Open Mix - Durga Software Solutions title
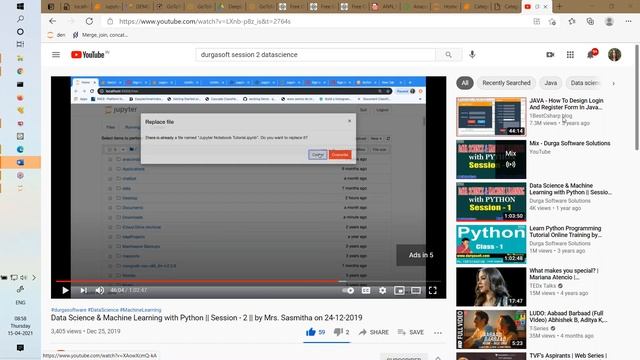Viewport: 640px width, 360px height. pyautogui.click(x=570, y=143)
